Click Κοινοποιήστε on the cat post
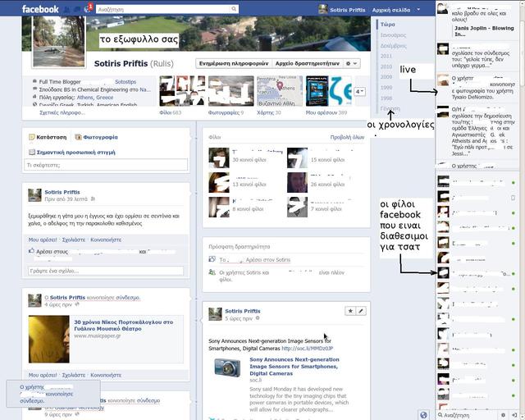Viewport: 525px width, 420px height. pyautogui.click(x=106, y=240)
